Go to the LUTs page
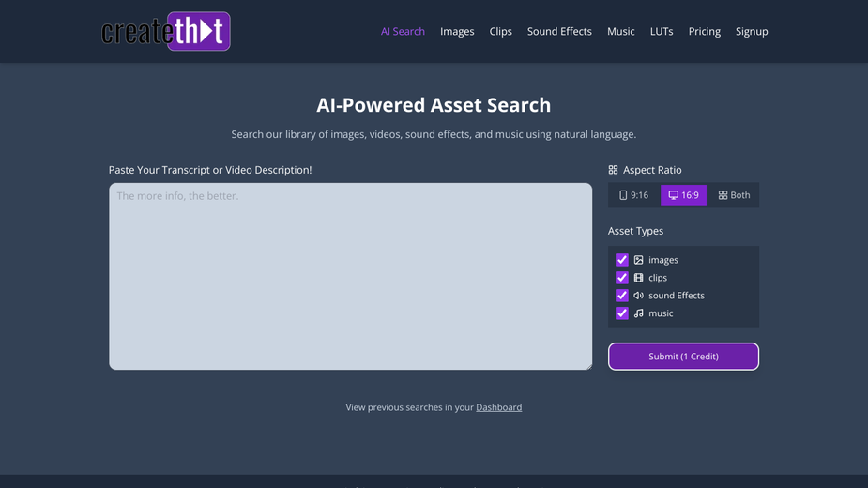The width and height of the screenshot is (868, 488). tap(662, 32)
